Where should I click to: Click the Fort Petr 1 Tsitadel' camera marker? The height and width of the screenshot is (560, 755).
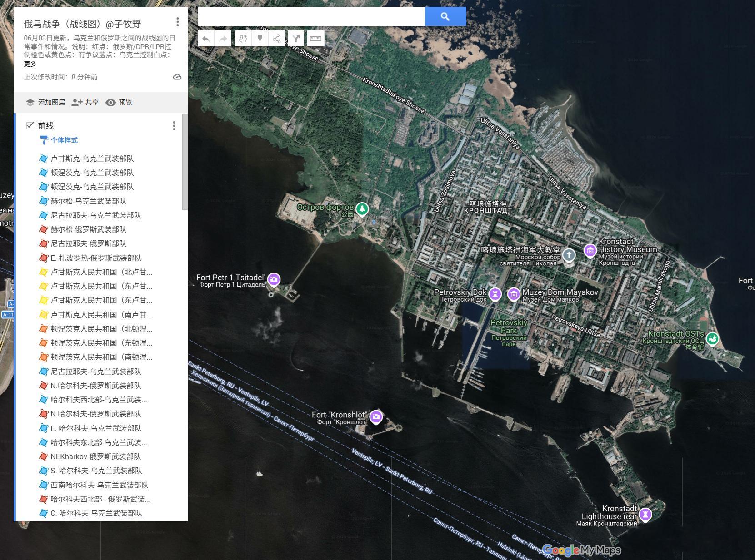pyautogui.click(x=274, y=279)
